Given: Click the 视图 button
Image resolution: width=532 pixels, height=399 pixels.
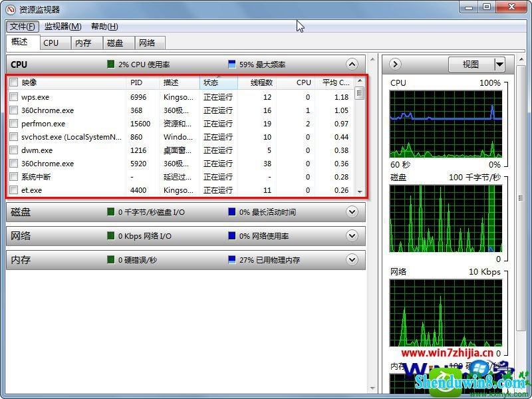Looking at the screenshot, I should pos(471,64).
